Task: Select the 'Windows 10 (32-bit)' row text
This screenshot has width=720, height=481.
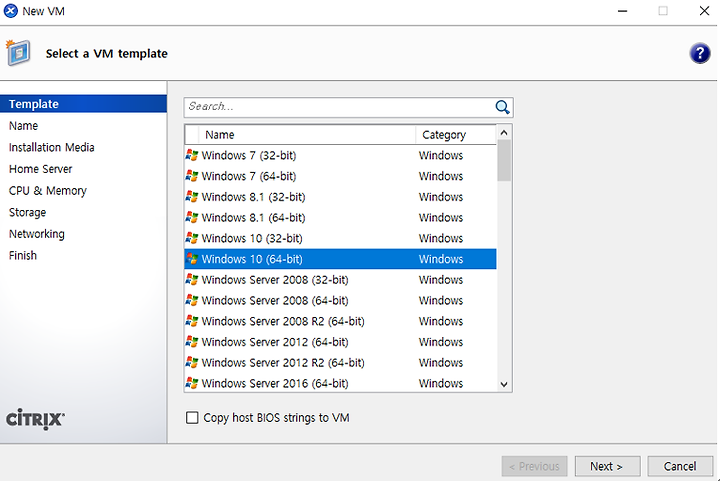Action: pos(252,238)
